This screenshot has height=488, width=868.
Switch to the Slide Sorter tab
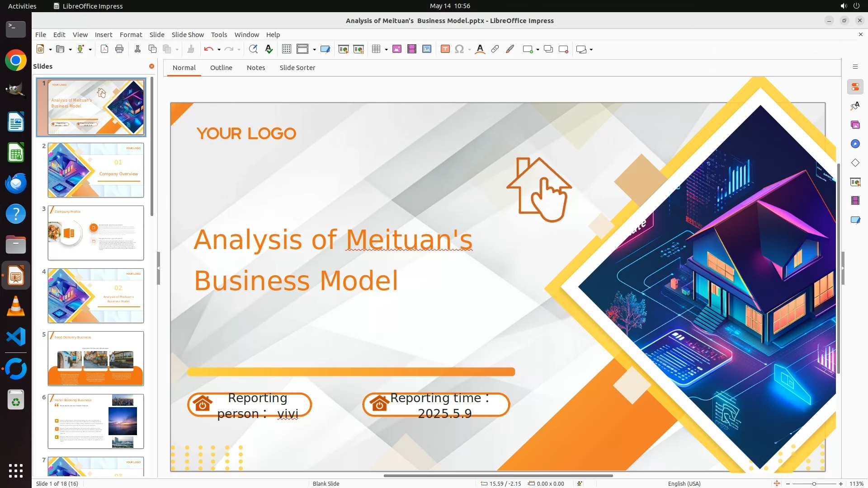tap(297, 68)
